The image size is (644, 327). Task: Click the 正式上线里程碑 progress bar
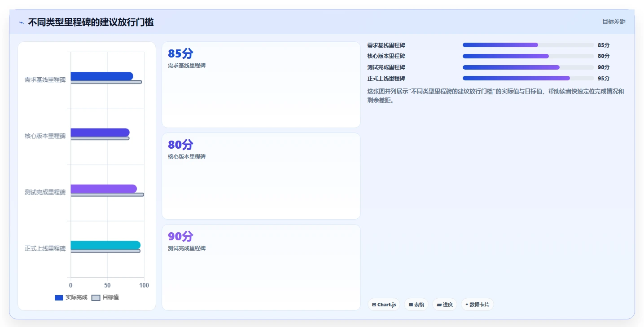tap(528, 78)
